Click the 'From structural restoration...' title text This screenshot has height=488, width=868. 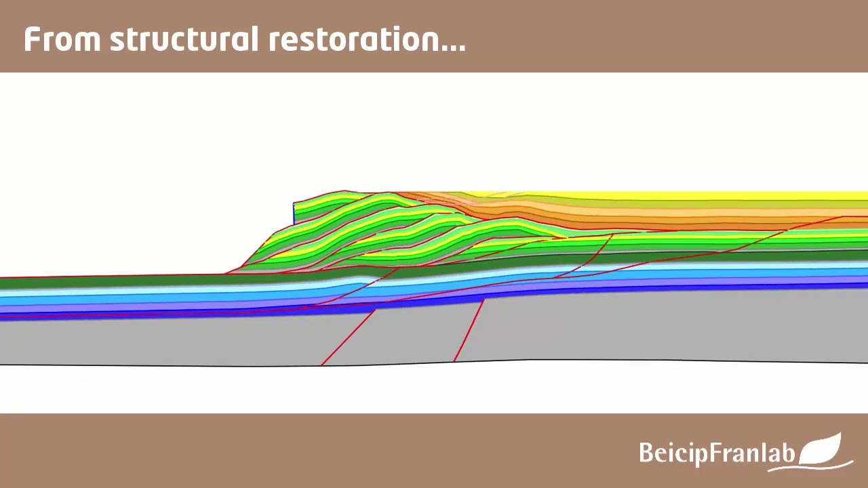pos(245,39)
